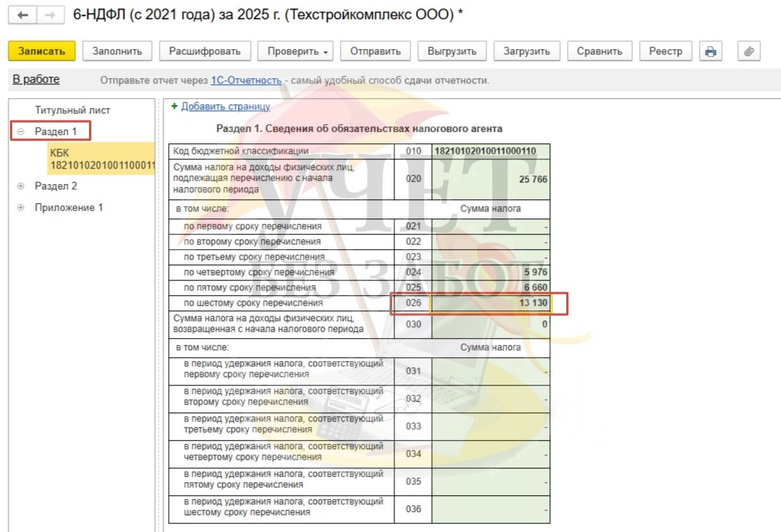Expand the Приложение 1 tree node
The width and height of the screenshot is (781, 532).
[x=21, y=208]
